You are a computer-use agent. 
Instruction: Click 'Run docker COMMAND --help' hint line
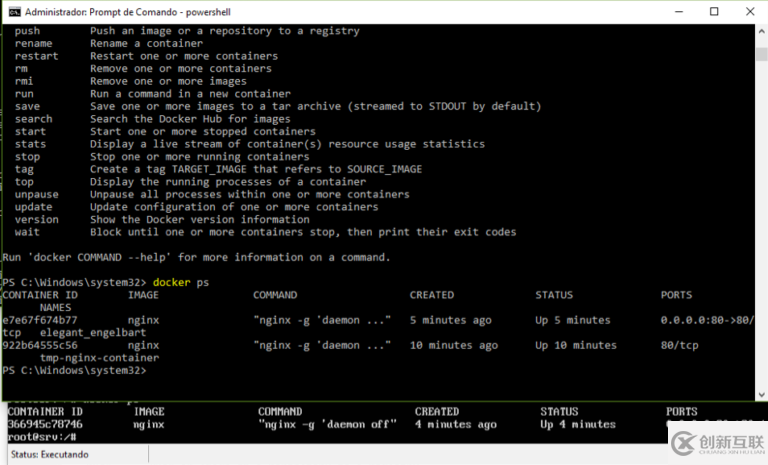click(196, 257)
